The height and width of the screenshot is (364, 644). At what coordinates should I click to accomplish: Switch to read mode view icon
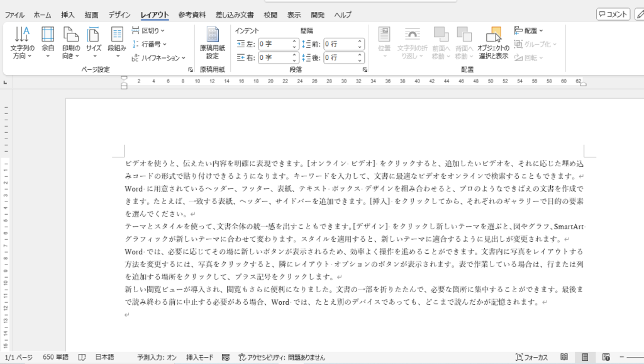click(x=564, y=357)
